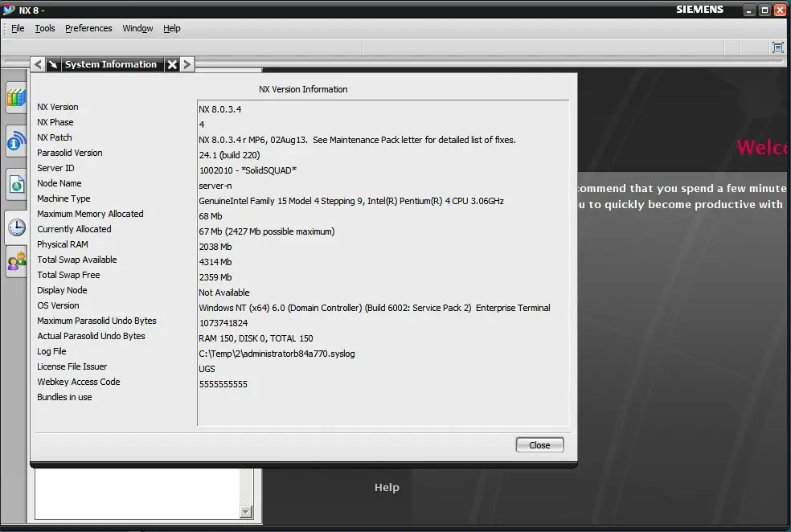Click the SIEMENS logo in title bar
This screenshot has height=532, width=791.
pyautogui.click(x=699, y=10)
